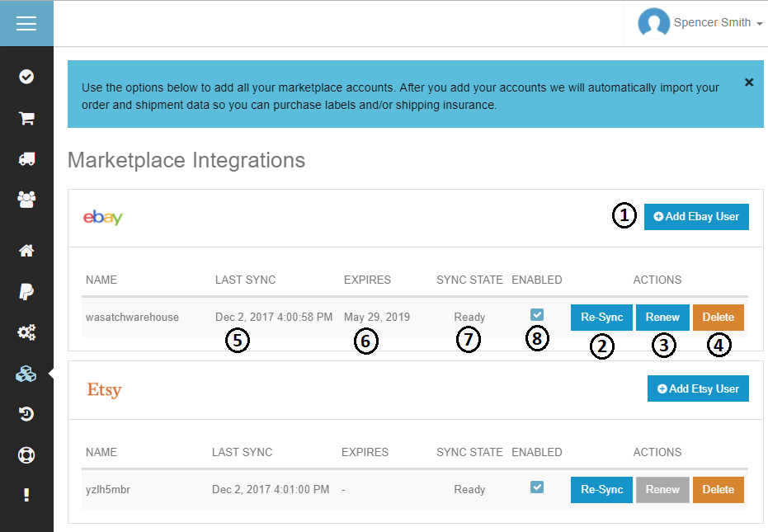
Task: Toggle Enabled checkbox for yzlh5mbr
Action: [x=537, y=487]
